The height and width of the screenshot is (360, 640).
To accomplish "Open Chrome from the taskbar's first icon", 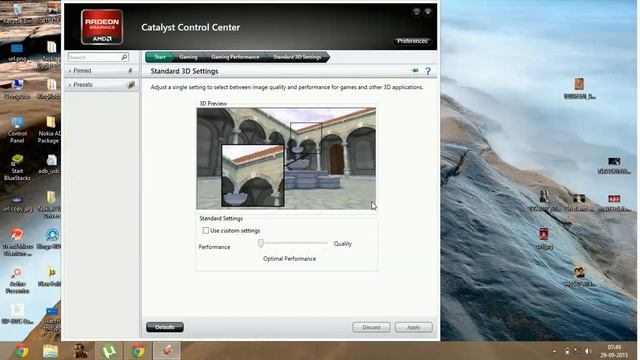I will click(x=22, y=351).
